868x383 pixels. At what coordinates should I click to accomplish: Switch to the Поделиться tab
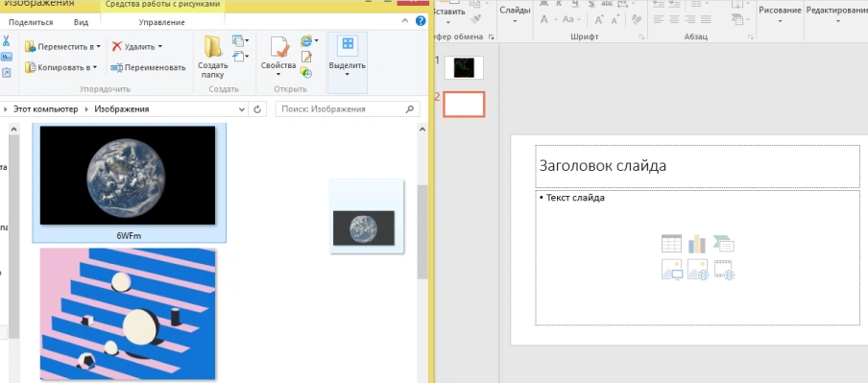31,22
